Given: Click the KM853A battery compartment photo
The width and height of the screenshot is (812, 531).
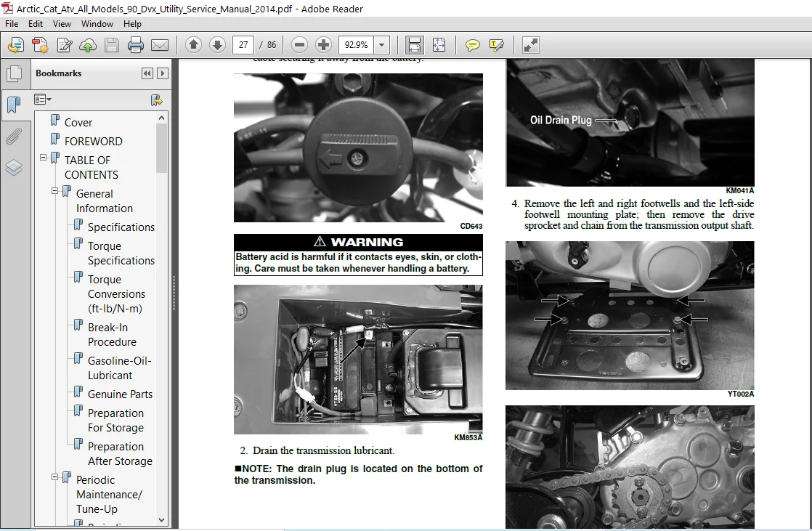Looking at the screenshot, I should [358, 359].
